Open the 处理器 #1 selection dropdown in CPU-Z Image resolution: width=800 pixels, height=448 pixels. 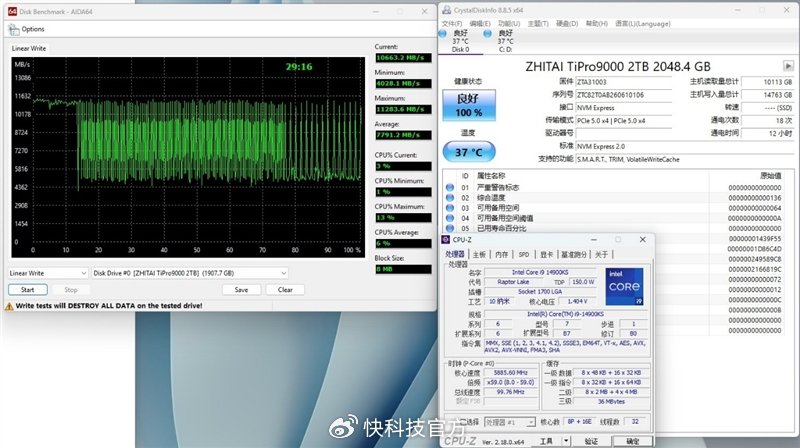pyautogui.click(x=509, y=422)
